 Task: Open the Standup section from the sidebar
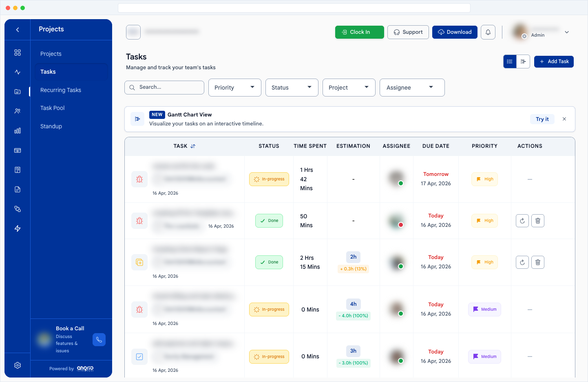click(51, 126)
